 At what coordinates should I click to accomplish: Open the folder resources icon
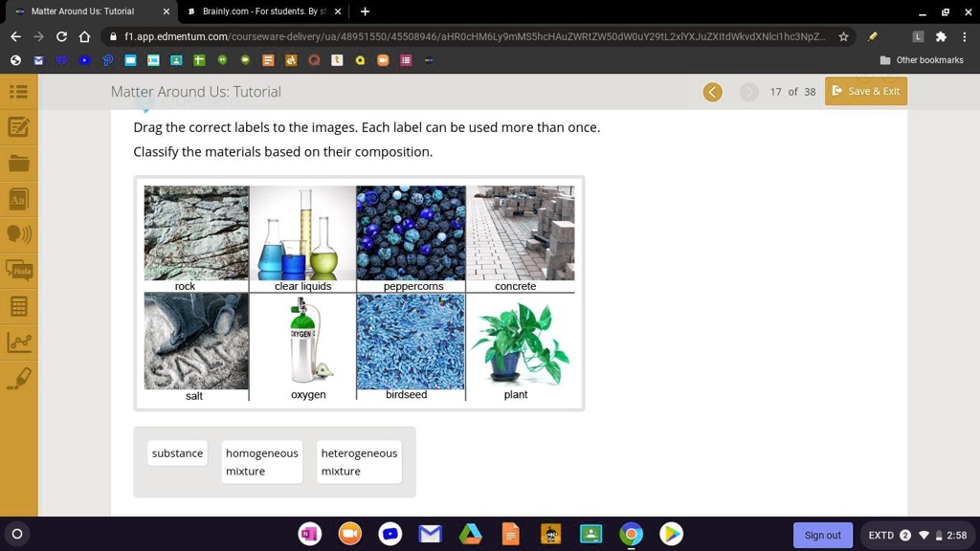[x=19, y=163]
